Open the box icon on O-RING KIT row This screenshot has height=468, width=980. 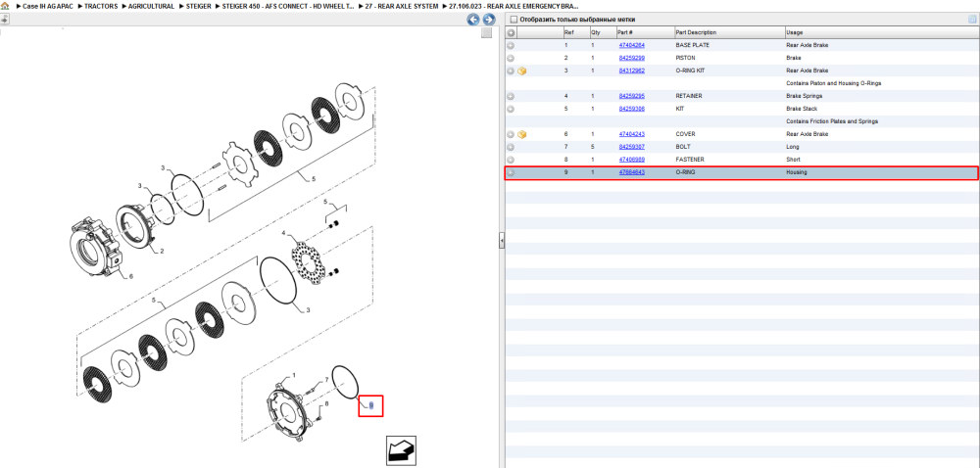(522, 71)
